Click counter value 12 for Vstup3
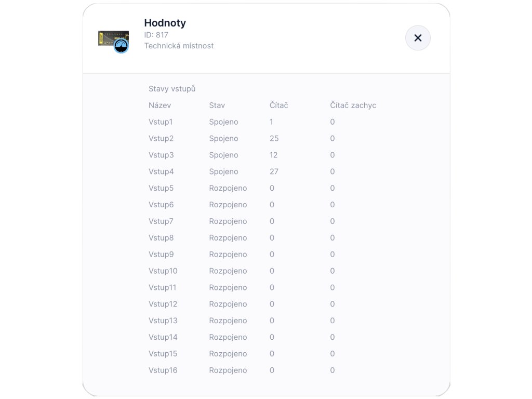 [x=274, y=155]
